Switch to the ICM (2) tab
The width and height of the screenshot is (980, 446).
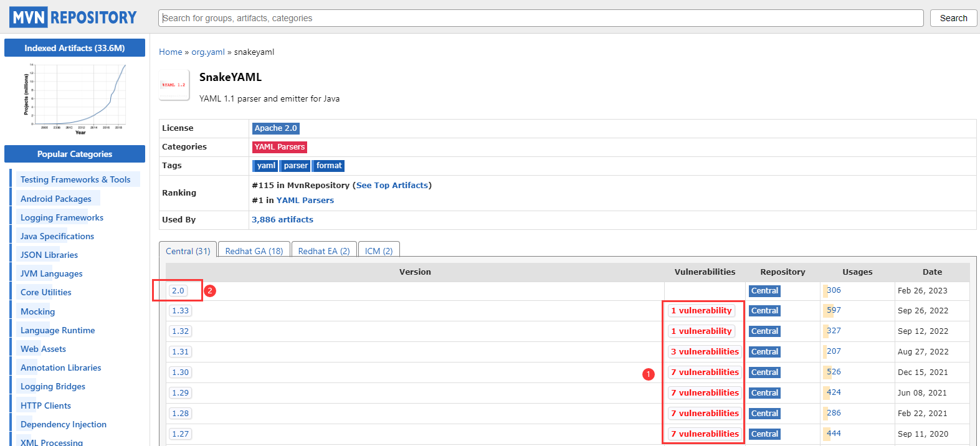(x=379, y=250)
